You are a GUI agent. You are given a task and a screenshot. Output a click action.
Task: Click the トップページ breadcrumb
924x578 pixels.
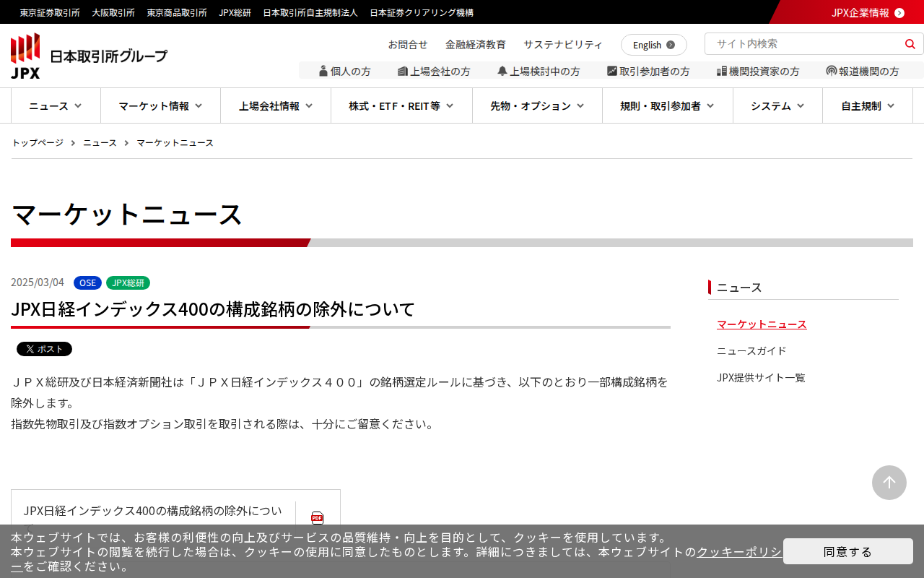click(38, 142)
